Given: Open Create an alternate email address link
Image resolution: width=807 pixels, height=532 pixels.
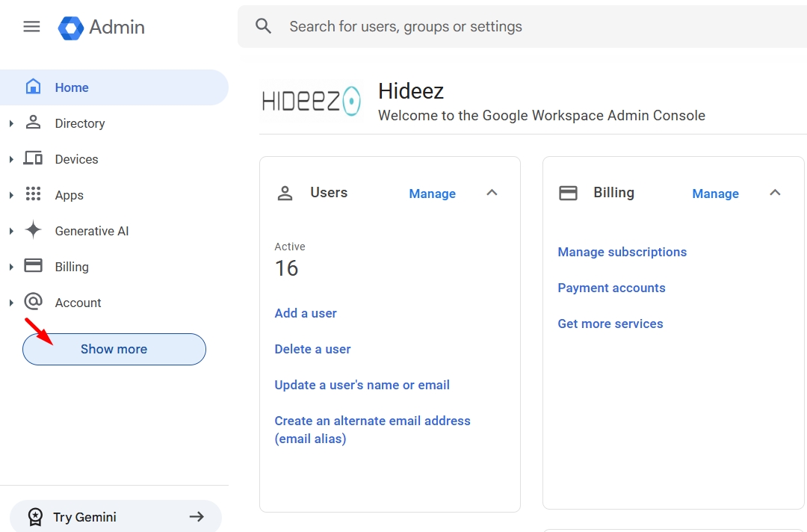Looking at the screenshot, I should [373, 430].
